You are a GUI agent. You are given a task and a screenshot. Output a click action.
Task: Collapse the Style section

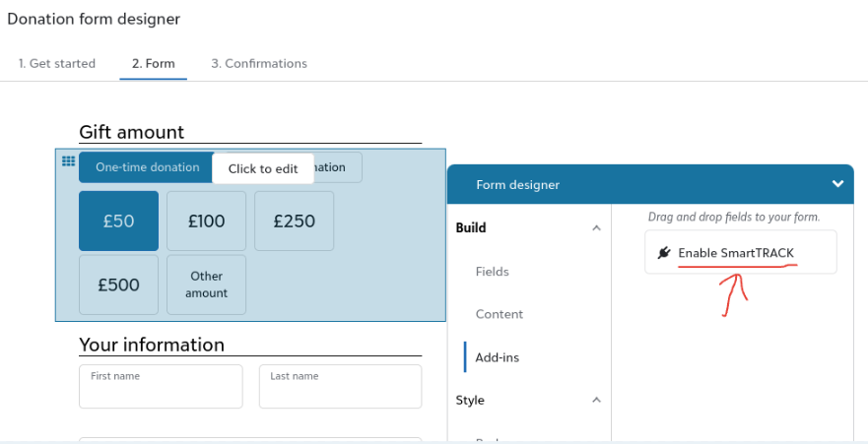coord(596,401)
